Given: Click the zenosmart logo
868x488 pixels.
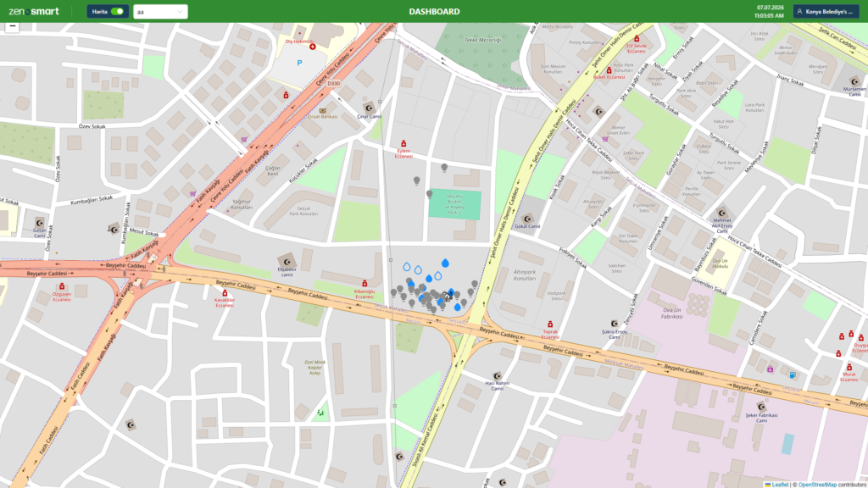Looking at the screenshot, I should [34, 11].
